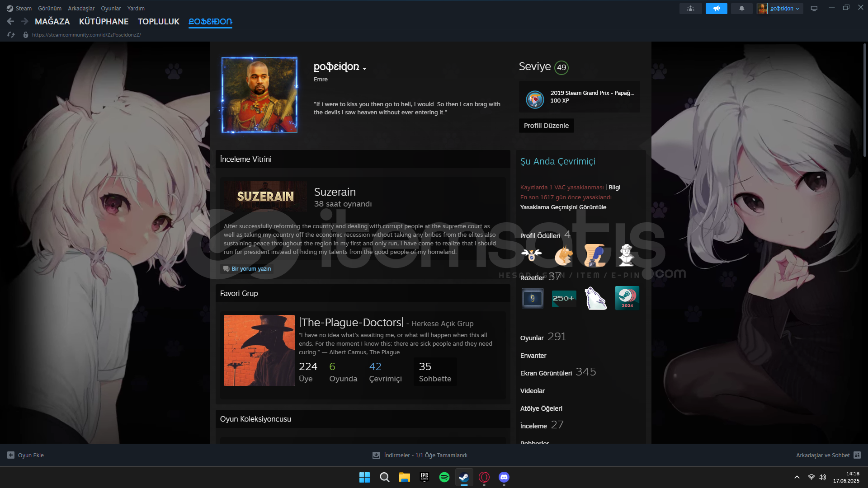The image size is (868, 488).
Task: Expand the profile name dropdown arrow
Action: coord(364,69)
